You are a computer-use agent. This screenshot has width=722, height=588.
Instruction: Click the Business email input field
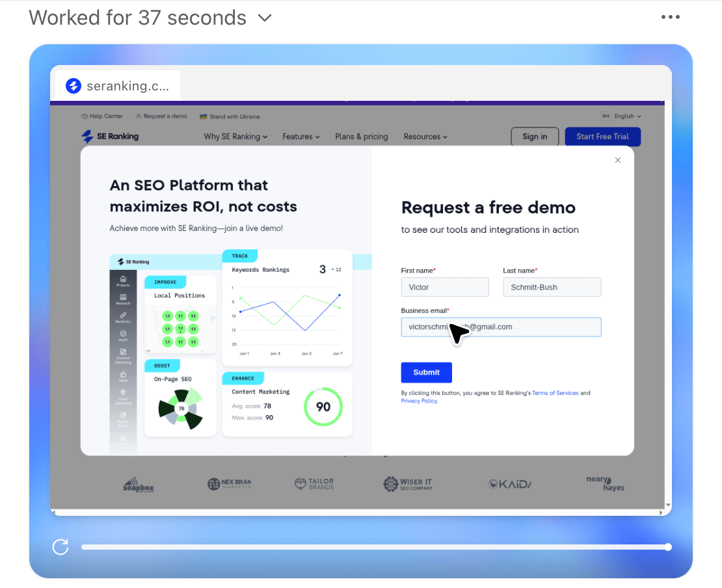click(x=501, y=327)
